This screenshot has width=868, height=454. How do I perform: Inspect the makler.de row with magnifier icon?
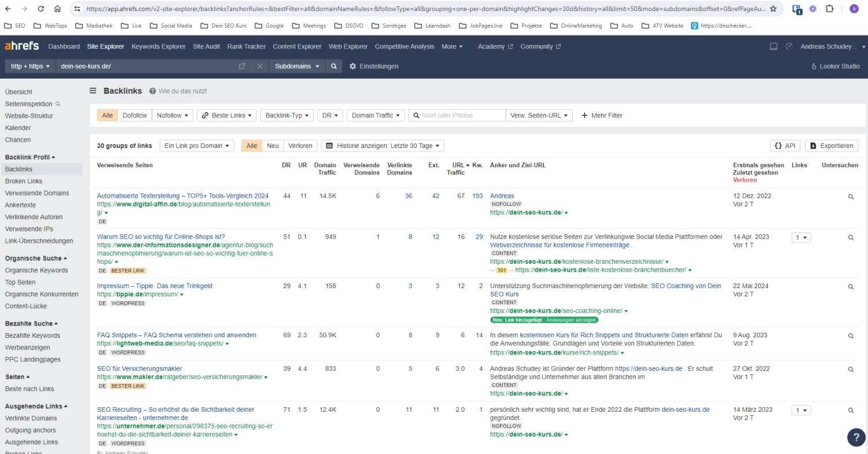pyautogui.click(x=851, y=370)
